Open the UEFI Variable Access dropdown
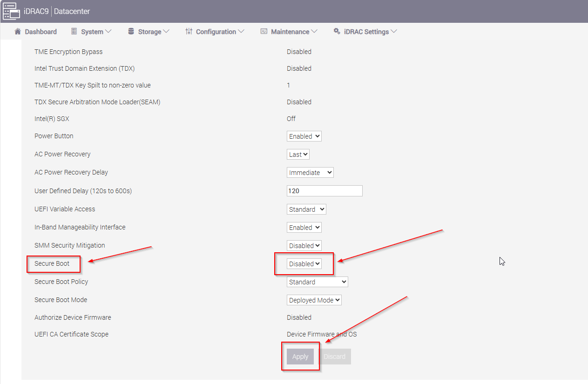The height and width of the screenshot is (384, 588). (306, 209)
